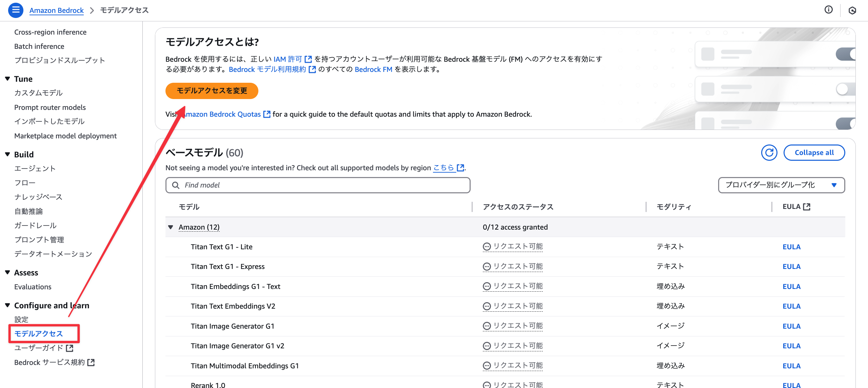Open ナレッジベース in sidebar
Screen dimensions: 868x388
[x=38, y=197]
